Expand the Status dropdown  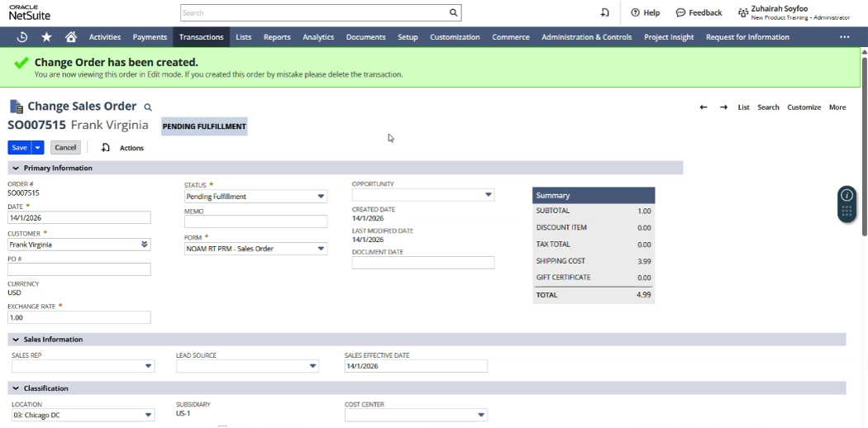[321, 197]
